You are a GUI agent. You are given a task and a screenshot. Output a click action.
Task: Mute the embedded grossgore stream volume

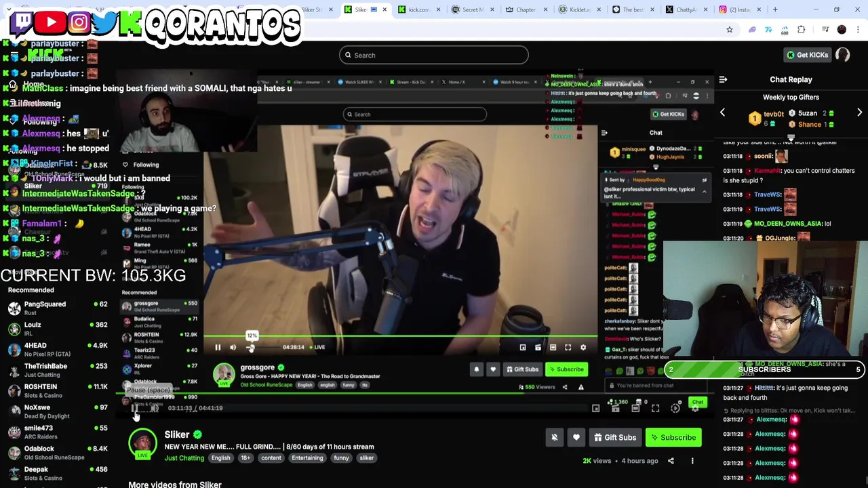pyautogui.click(x=233, y=347)
